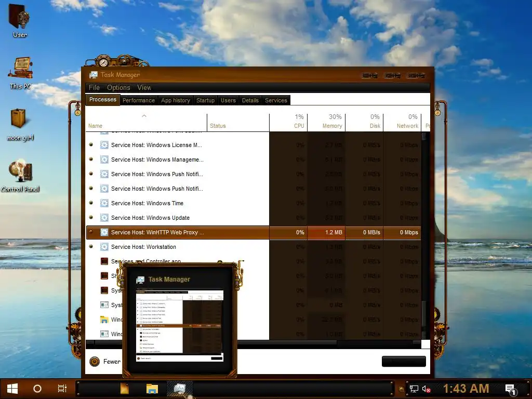The image size is (532, 399).
Task: Switch to the Users tab
Action: (x=228, y=100)
